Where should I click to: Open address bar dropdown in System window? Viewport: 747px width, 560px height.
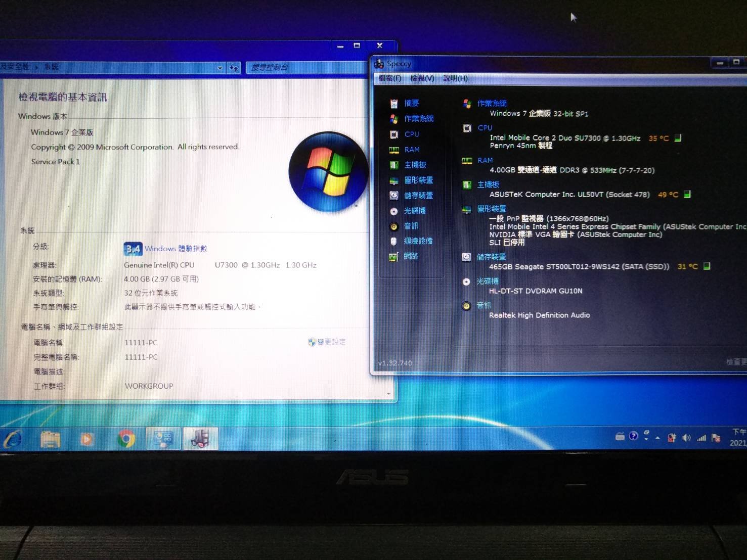coord(220,68)
